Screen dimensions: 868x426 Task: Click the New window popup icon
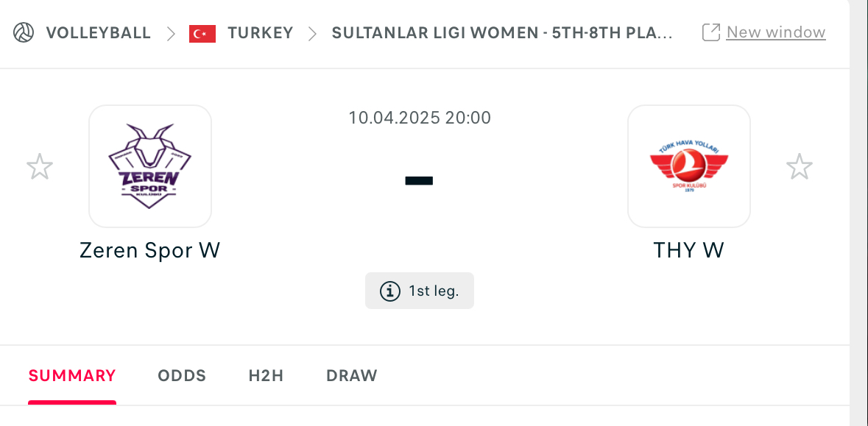point(710,32)
